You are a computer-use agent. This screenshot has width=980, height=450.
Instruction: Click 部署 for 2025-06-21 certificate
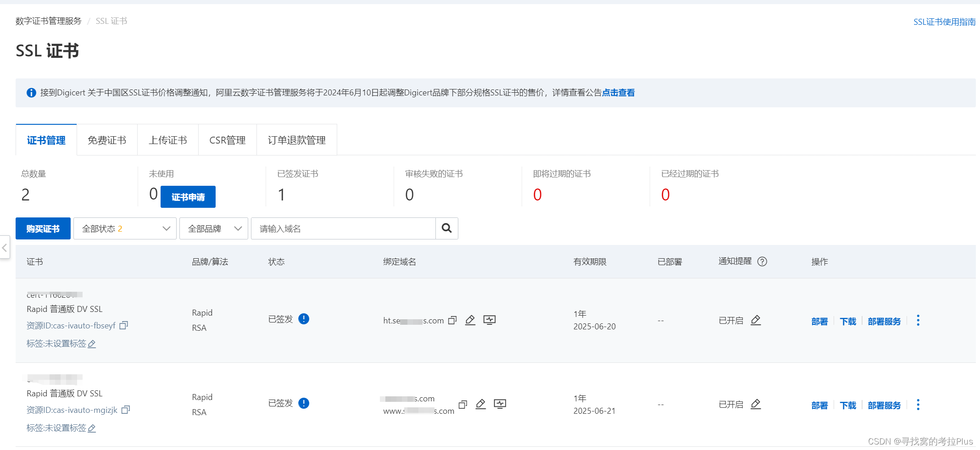(x=819, y=405)
